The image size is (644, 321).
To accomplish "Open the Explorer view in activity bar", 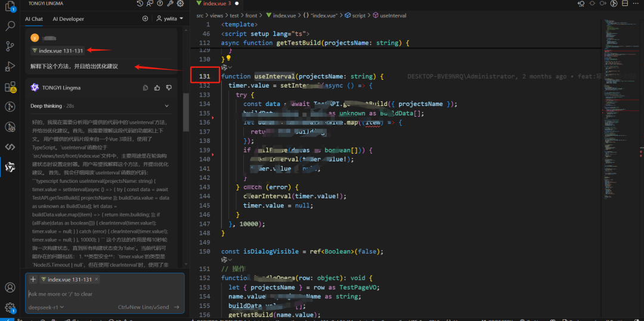I will click(10, 7).
